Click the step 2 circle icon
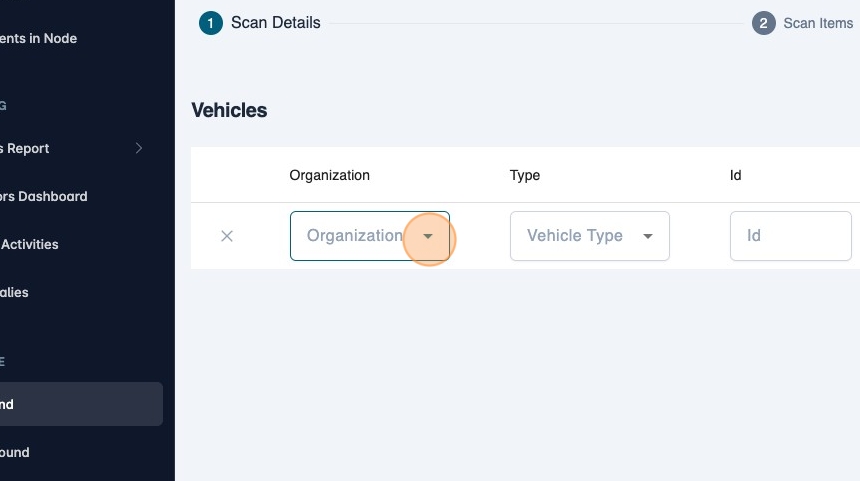 764,23
